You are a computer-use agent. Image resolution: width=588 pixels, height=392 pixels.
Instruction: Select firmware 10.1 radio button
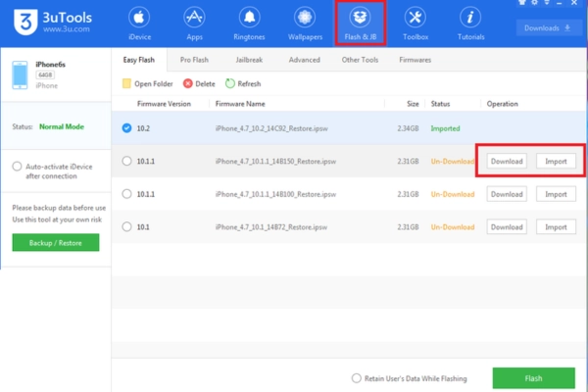click(126, 226)
